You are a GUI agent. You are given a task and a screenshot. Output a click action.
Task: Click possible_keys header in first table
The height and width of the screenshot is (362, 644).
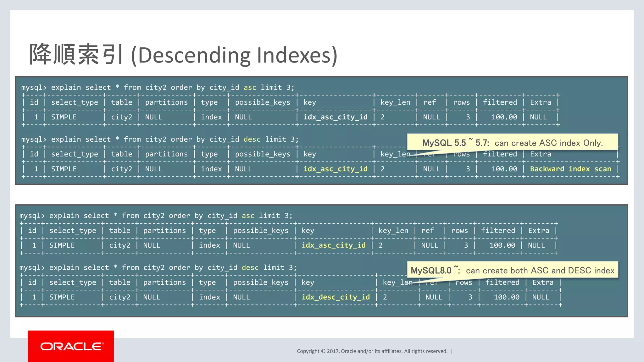point(263,102)
